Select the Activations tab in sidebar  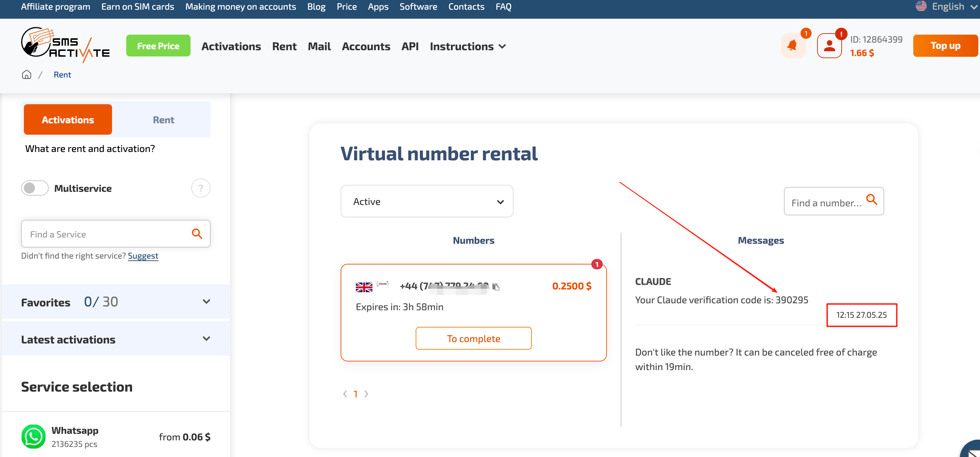tap(68, 120)
